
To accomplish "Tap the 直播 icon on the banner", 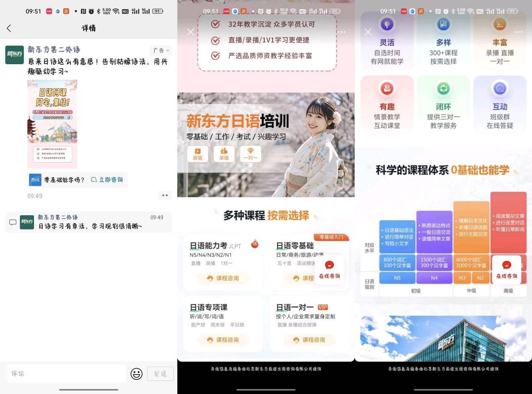I will point(197,154).
